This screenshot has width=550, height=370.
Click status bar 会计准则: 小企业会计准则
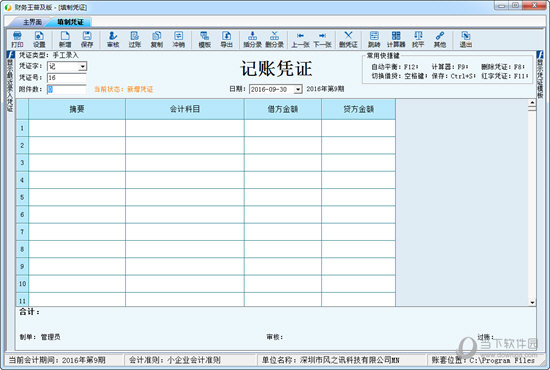click(175, 360)
